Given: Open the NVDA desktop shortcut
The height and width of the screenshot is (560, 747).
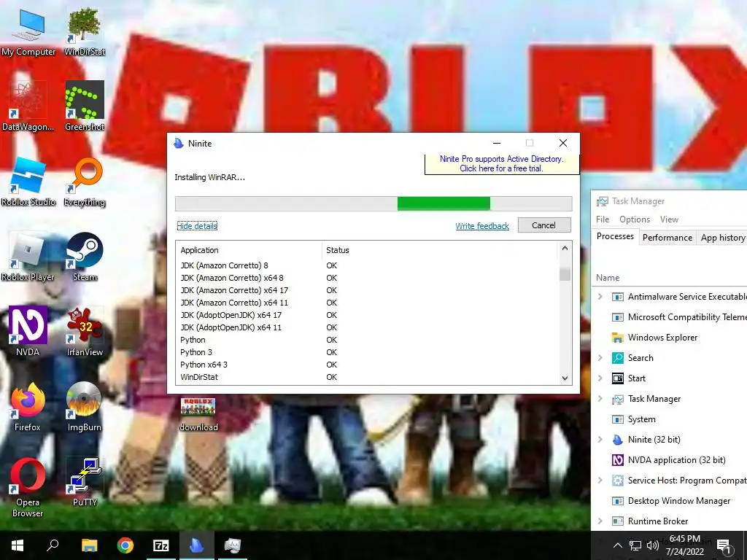Looking at the screenshot, I should (x=28, y=331).
